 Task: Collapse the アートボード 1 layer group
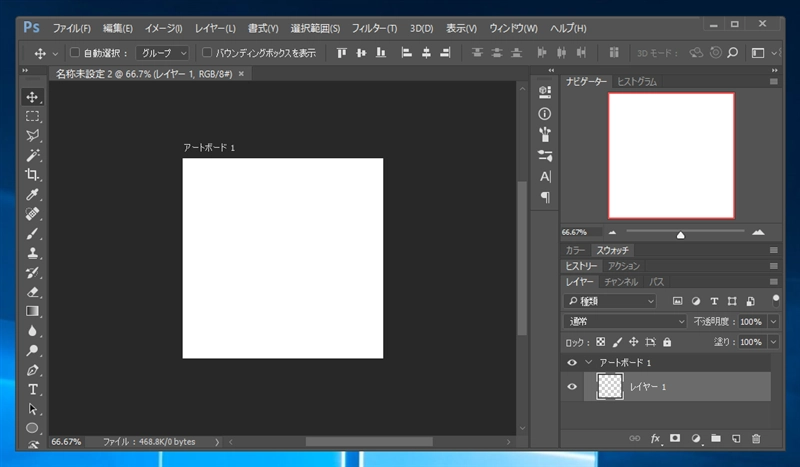[588, 362]
